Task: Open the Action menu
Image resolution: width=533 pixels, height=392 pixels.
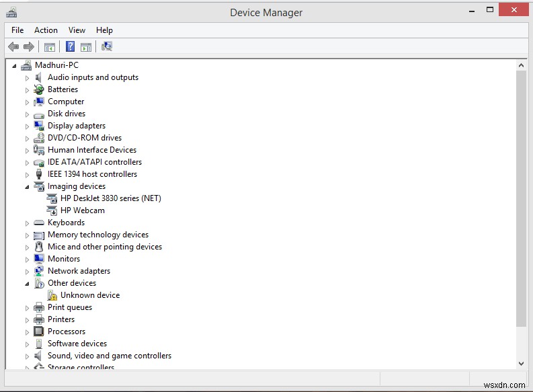Action: [x=46, y=30]
